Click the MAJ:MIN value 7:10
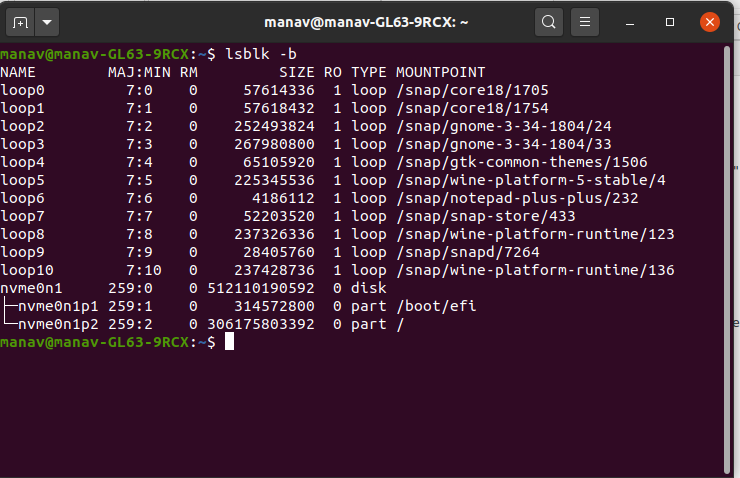Viewport: 740px width, 478px height. (144, 270)
